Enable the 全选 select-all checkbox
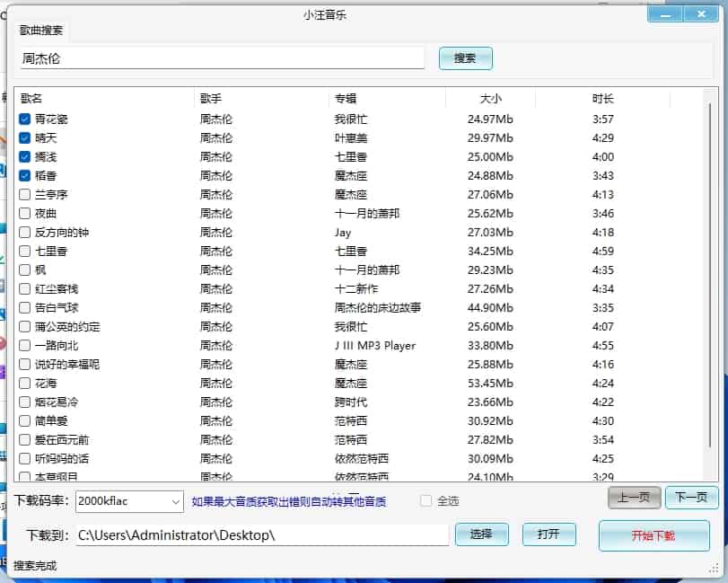Image resolution: width=728 pixels, height=583 pixels. (425, 500)
